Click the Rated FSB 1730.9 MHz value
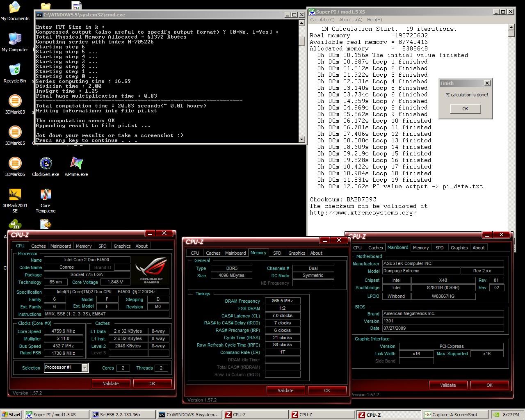Viewport: 525px width, 420px height. click(x=63, y=353)
